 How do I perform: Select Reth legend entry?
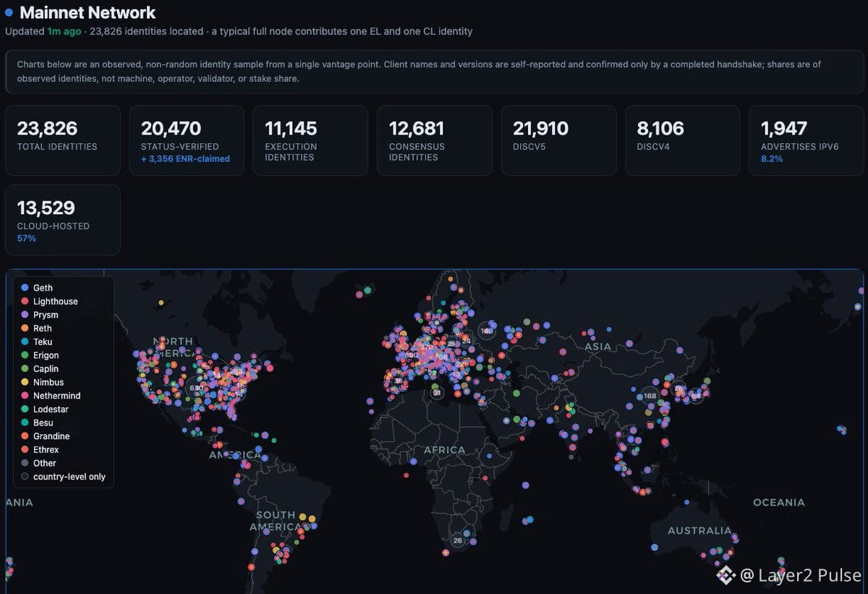click(37, 328)
